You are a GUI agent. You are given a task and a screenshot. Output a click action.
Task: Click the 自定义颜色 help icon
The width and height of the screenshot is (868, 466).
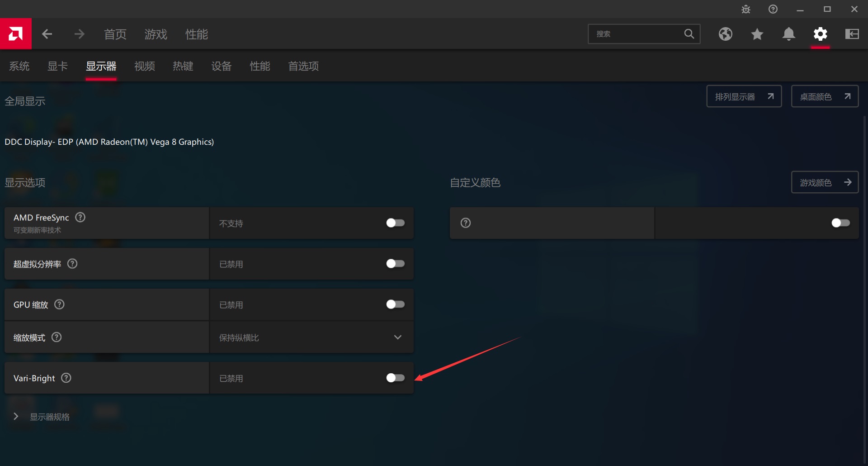point(466,223)
